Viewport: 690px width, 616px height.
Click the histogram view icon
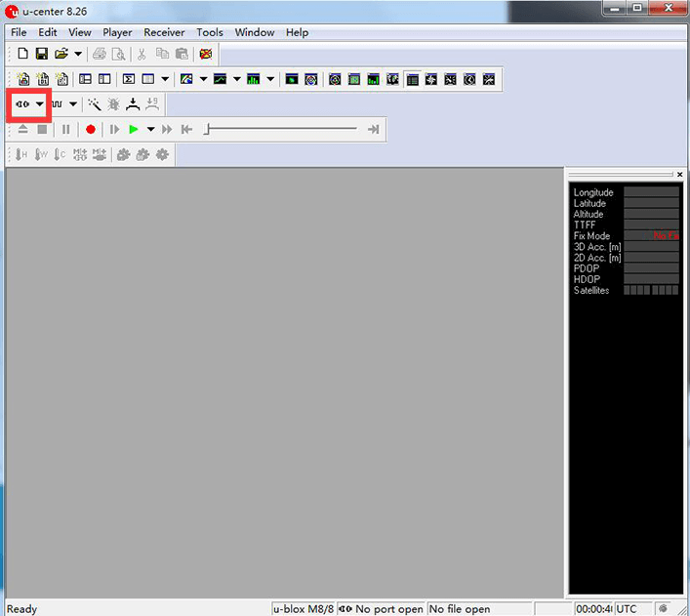(x=253, y=79)
